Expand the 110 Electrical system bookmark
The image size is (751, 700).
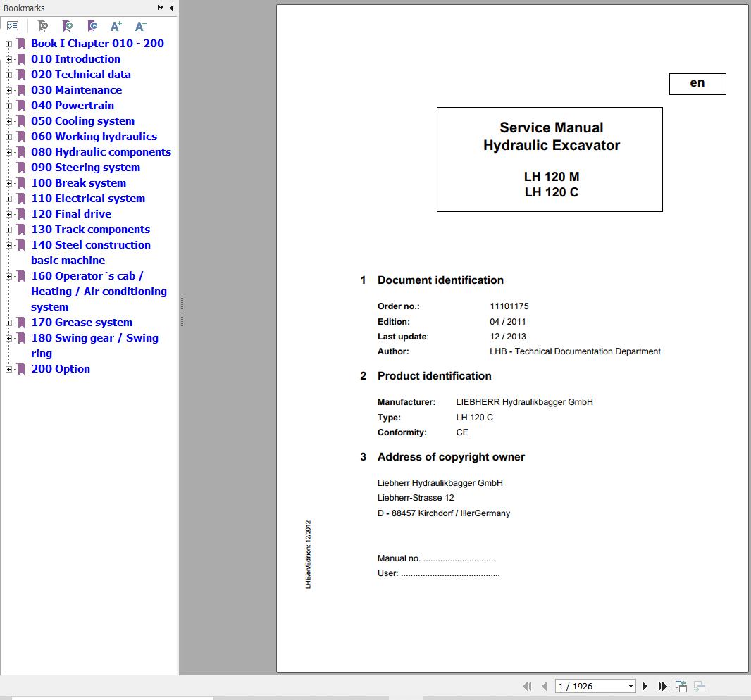[x=8, y=199]
